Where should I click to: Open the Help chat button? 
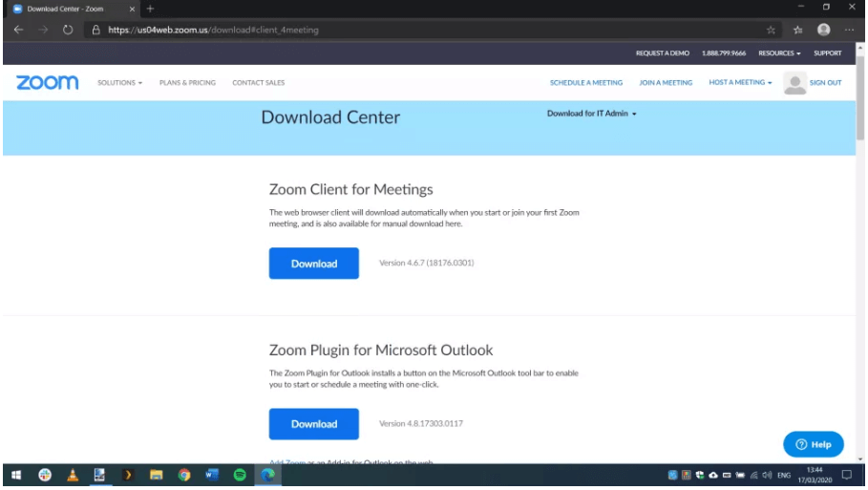(x=814, y=444)
